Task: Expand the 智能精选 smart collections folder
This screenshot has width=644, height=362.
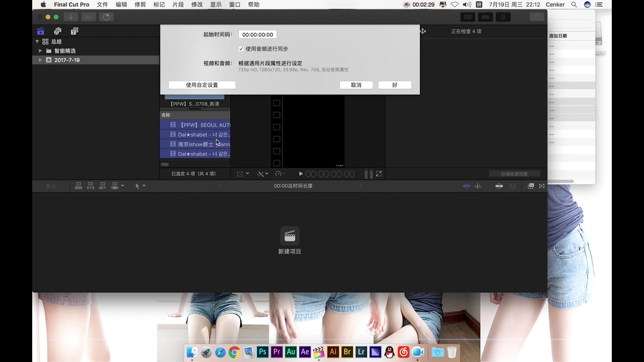Action: click(40, 51)
